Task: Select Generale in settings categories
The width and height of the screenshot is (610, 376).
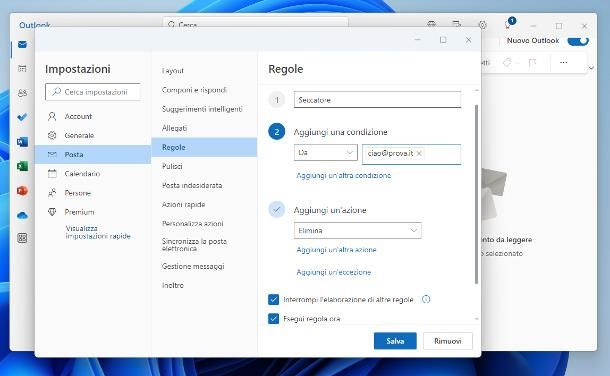Action: click(x=93, y=135)
